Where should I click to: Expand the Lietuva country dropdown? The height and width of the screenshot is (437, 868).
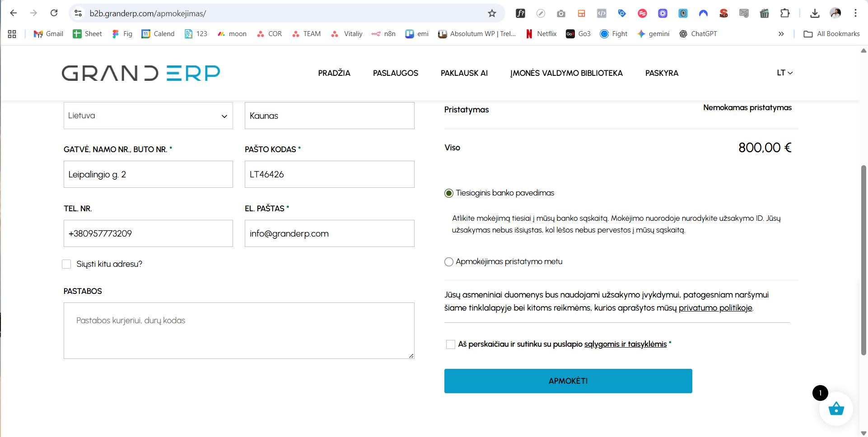(x=148, y=116)
